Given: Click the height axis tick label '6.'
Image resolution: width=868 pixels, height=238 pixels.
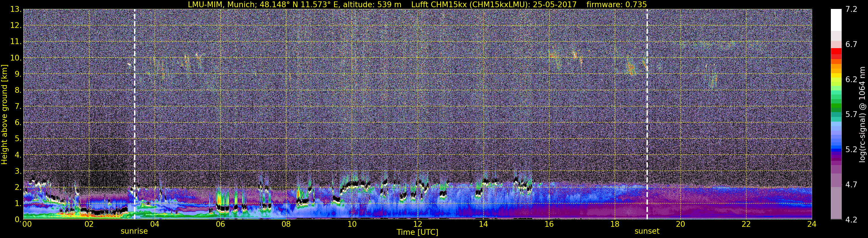Looking at the screenshot, I should 18,122.
